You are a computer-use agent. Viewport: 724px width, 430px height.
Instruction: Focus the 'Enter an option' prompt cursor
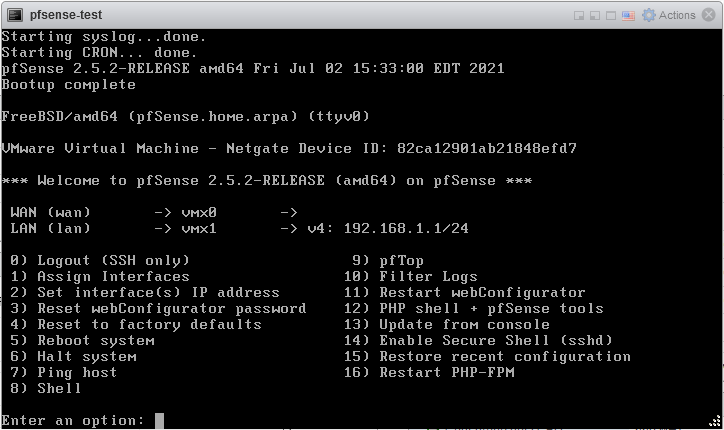click(x=159, y=421)
